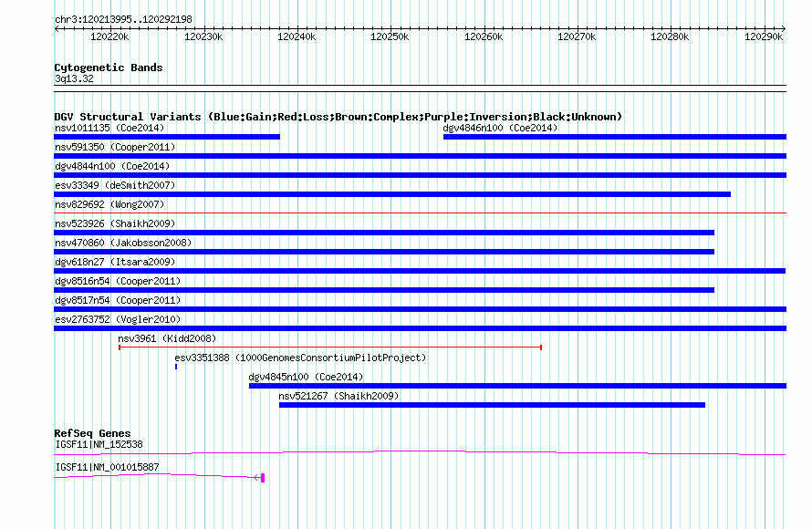
Task: Click the RefSeq Genes track title
Action: pos(93,433)
